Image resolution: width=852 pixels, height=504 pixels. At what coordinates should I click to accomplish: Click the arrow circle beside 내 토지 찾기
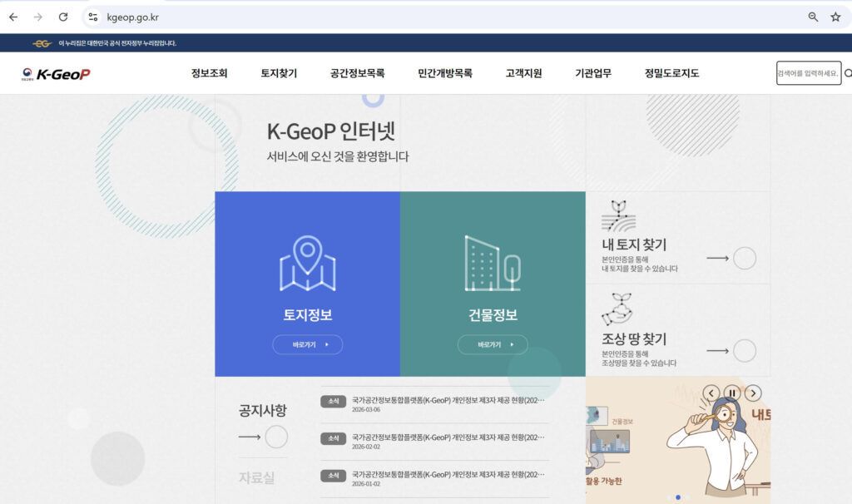745,258
